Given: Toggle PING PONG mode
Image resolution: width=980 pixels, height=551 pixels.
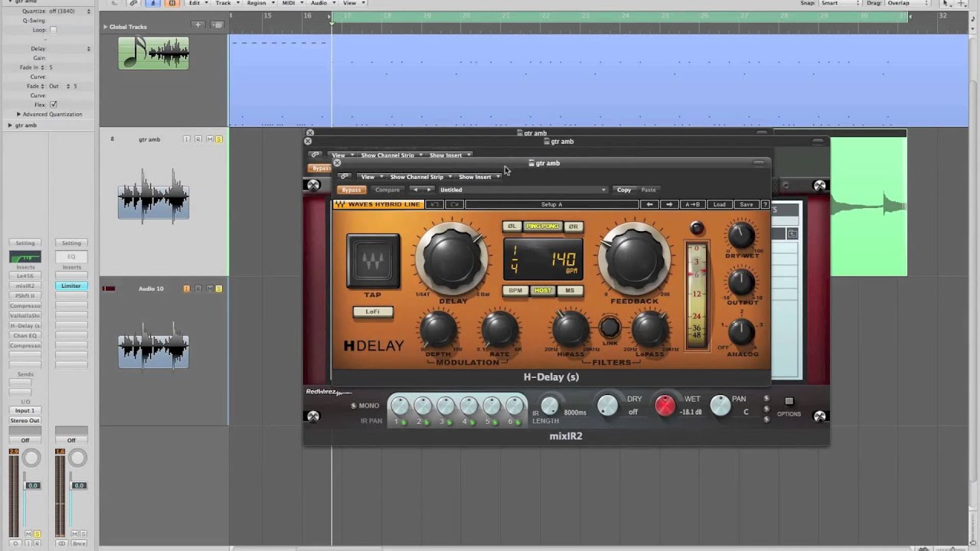Looking at the screenshot, I should click(542, 227).
